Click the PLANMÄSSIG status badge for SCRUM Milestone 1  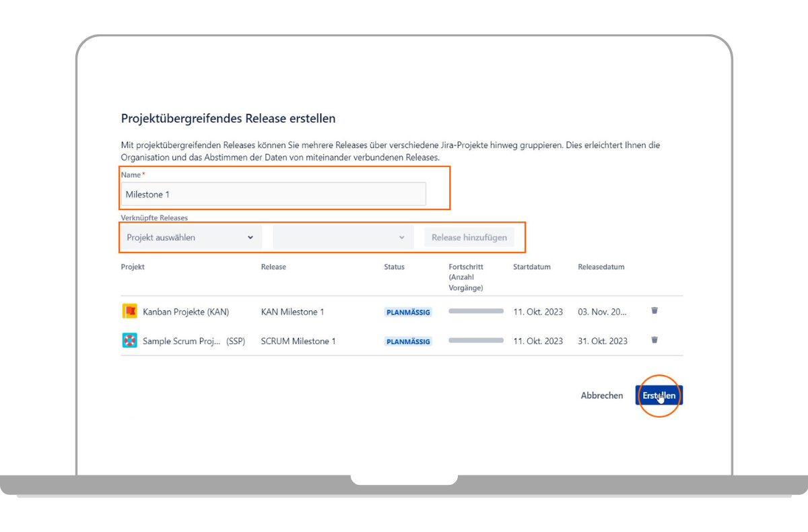pos(408,341)
